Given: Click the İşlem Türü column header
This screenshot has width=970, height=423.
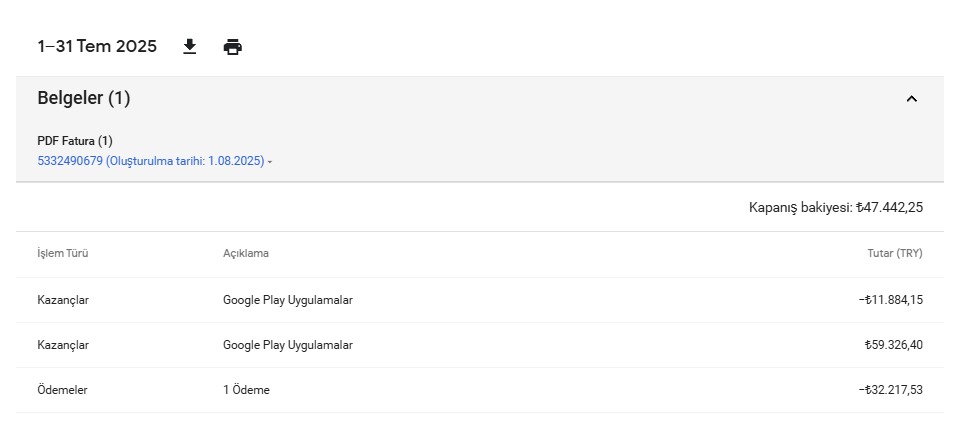Looking at the screenshot, I should pyautogui.click(x=62, y=253).
